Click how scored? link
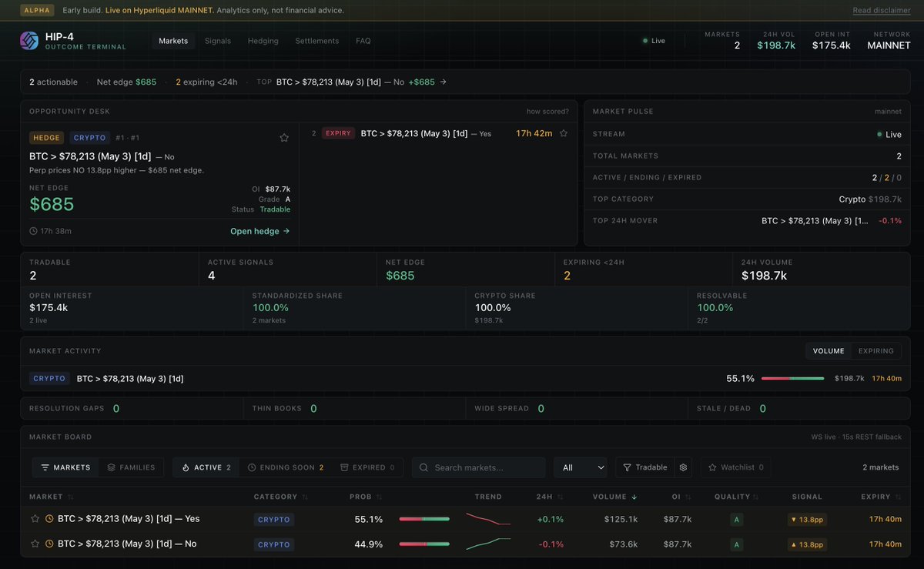 [x=547, y=112]
